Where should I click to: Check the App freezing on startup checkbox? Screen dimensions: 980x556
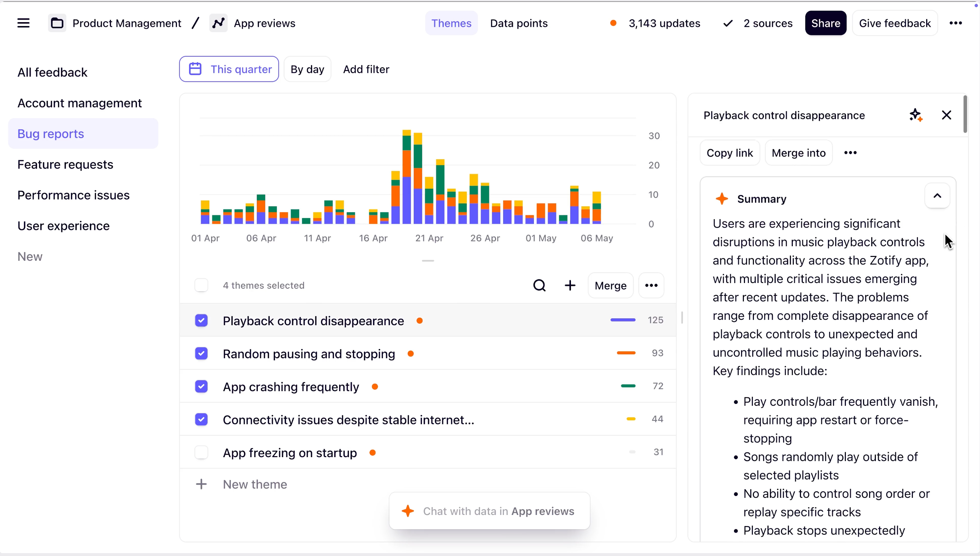[x=201, y=453]
